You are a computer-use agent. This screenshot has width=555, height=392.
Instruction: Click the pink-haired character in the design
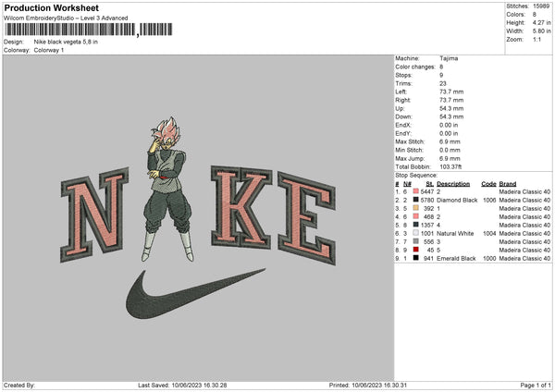coord(167,190)
